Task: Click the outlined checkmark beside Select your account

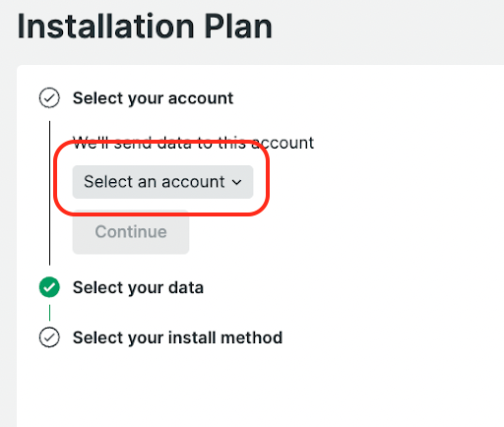Action: click(49, 97)
